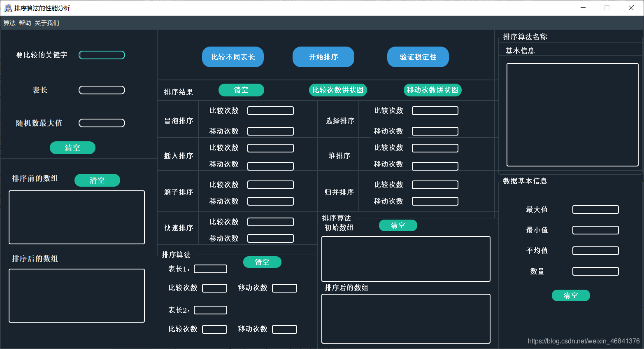Minimize the 排序算法的性能分析 window
This screenshot has width=644, height=349.
coord(583,8)
